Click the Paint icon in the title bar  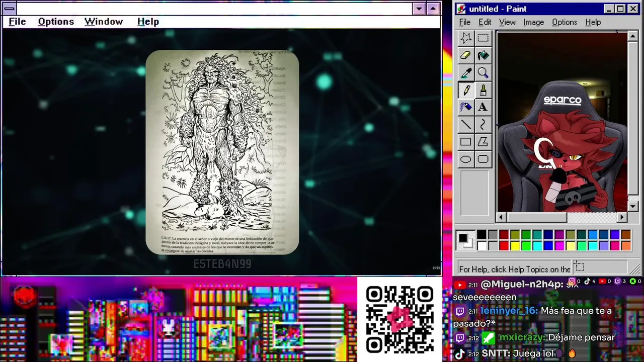pyautogui.click(x=461, y=9)
